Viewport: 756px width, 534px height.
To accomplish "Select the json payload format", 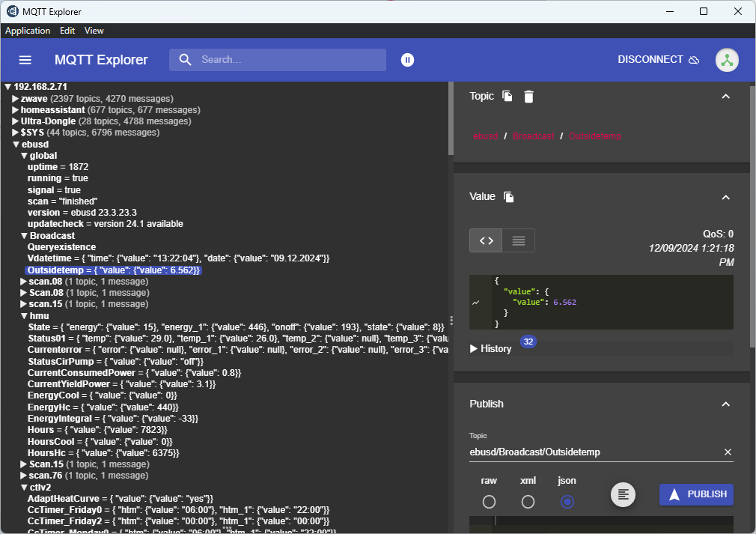I will (567, 502).
